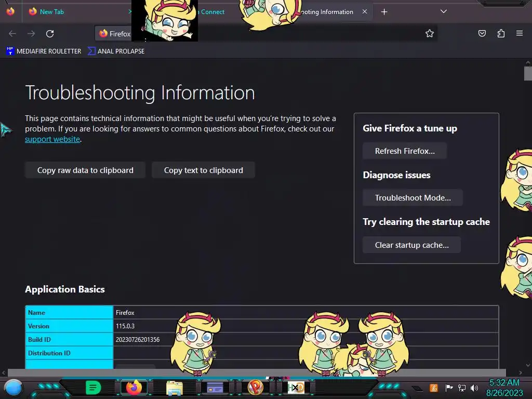This screenshot has height=399, width=532.
Task: Open the orange P application taskbar icon
Action: (256, 388)
